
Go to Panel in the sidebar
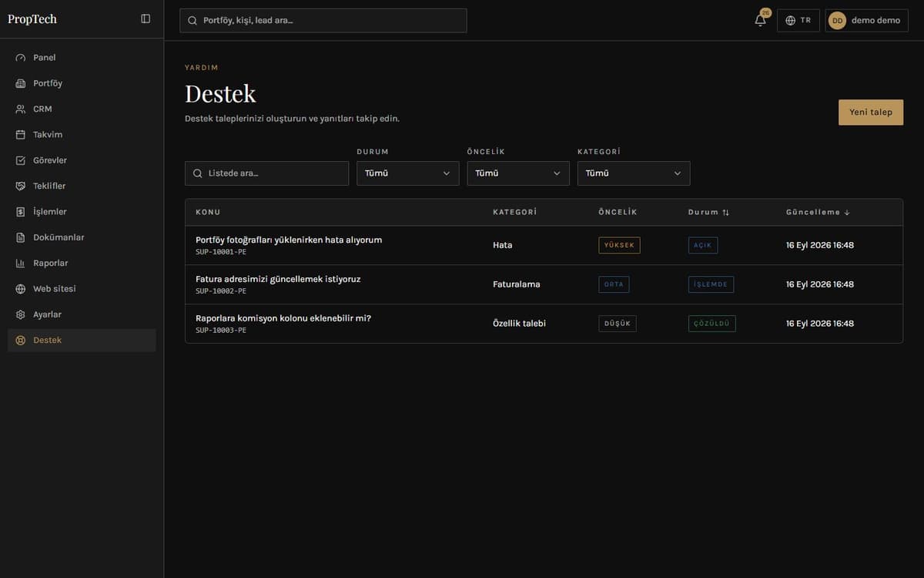tap(82, 58)
